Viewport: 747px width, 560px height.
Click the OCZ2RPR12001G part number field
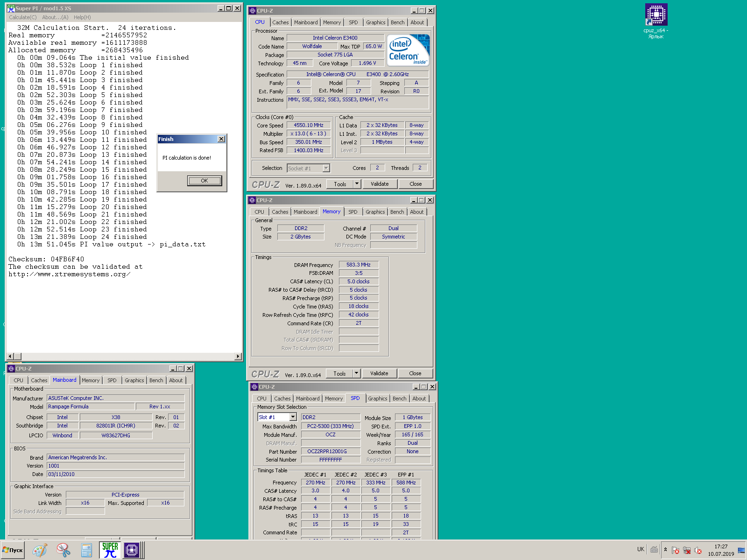pos(331,451)
